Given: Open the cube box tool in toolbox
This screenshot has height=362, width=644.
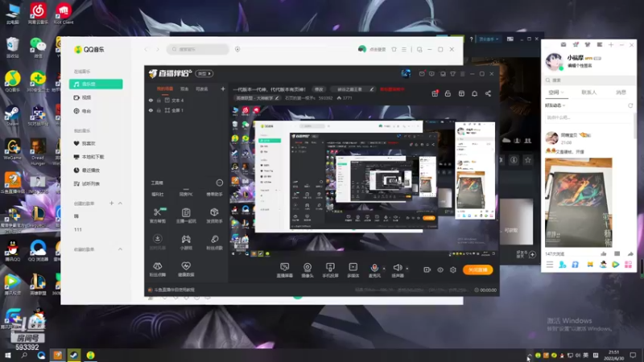Looking at the screenshot, I should [x=214, y=212].
